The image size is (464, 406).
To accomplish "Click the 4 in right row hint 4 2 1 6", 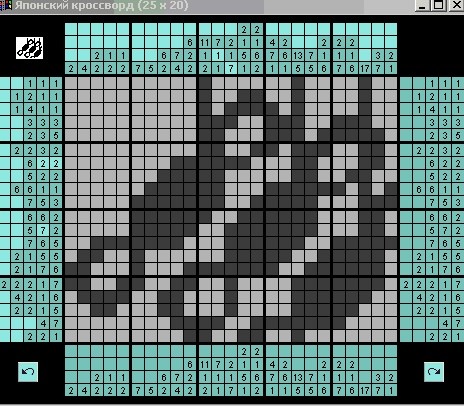I will pyautogui.click(x=419, y=297).
